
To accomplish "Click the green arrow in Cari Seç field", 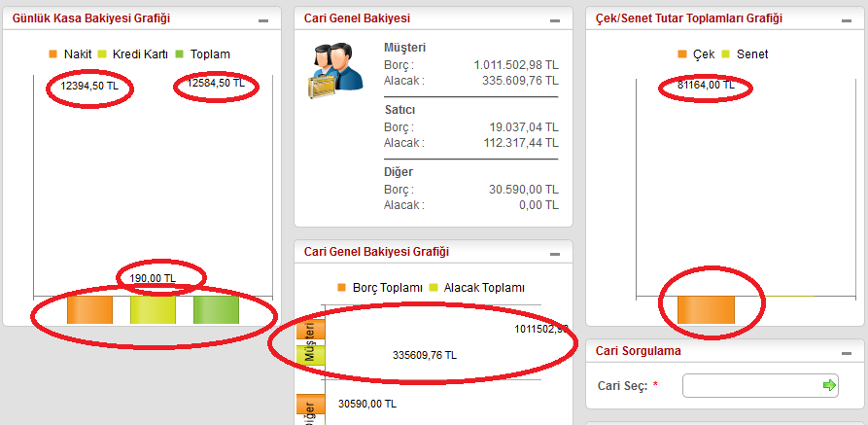I will click(x=829, y=385).
